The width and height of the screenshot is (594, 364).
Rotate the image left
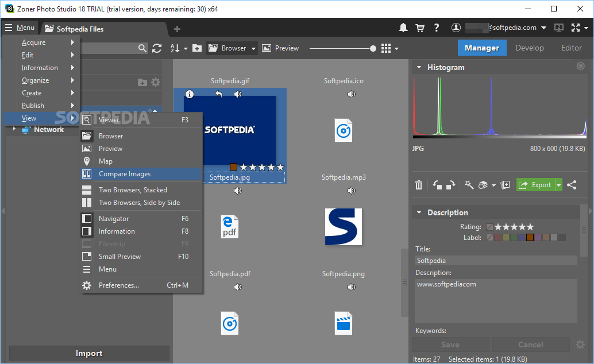click(x=437, y=185)
